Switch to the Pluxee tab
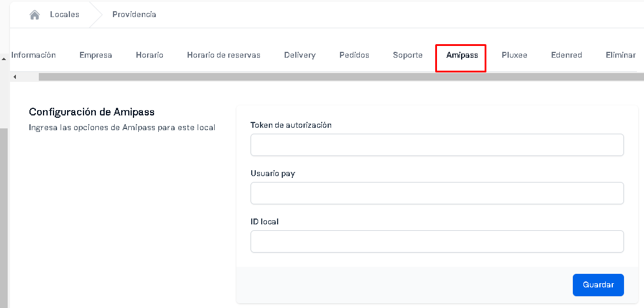This screenshot has width=644, height=308. tap(514, 55)
